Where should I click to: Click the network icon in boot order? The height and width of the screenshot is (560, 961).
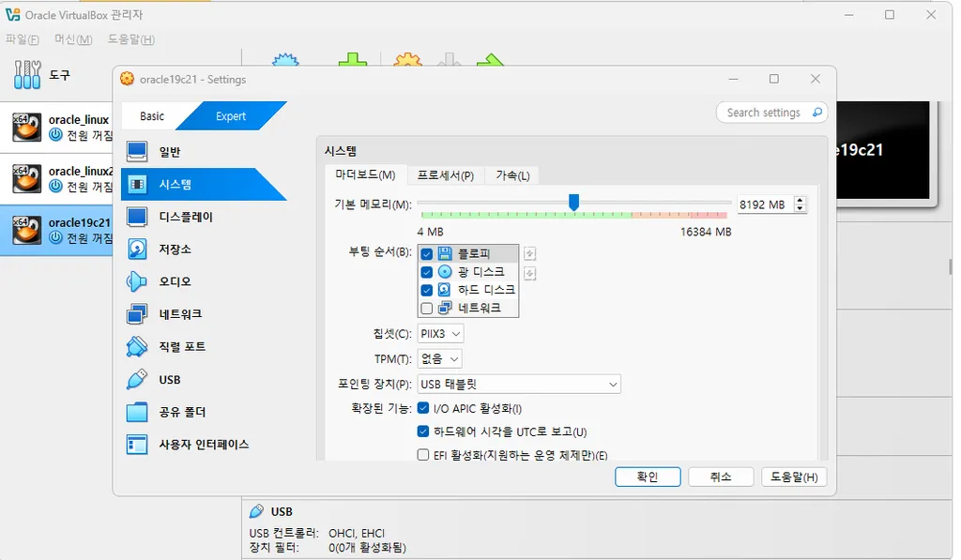click(445, 308)
